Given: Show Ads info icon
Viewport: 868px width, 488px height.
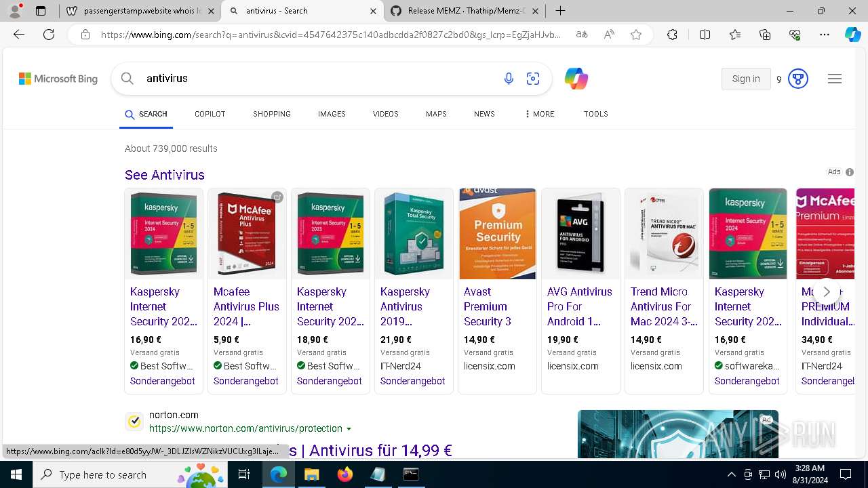Looking at the screenshot, I should 850,172.
